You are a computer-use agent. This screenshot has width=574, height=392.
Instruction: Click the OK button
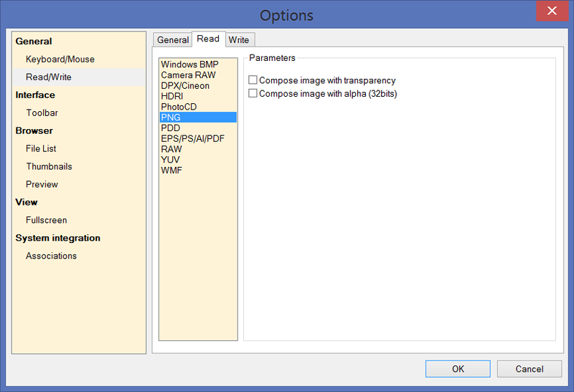[458, 369]
